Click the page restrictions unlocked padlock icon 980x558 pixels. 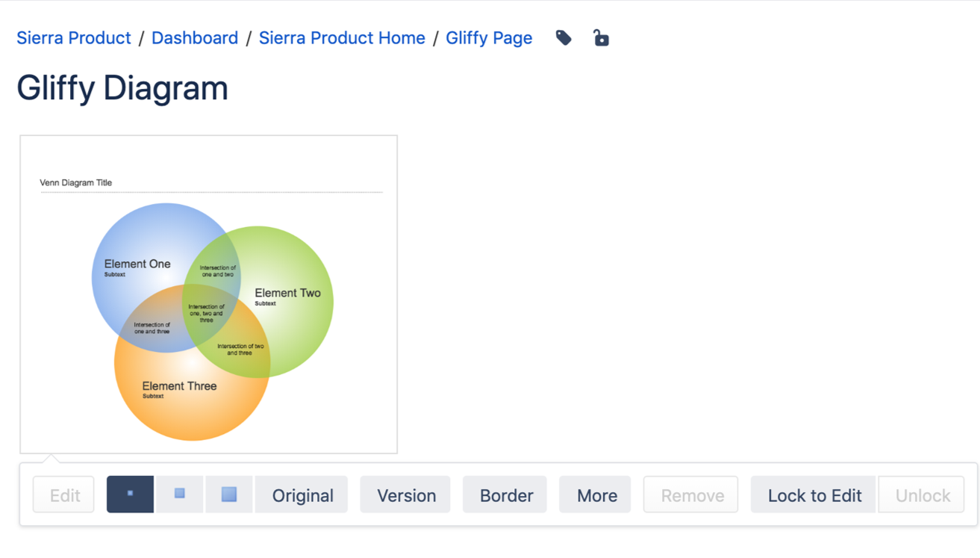pos(601,38)
